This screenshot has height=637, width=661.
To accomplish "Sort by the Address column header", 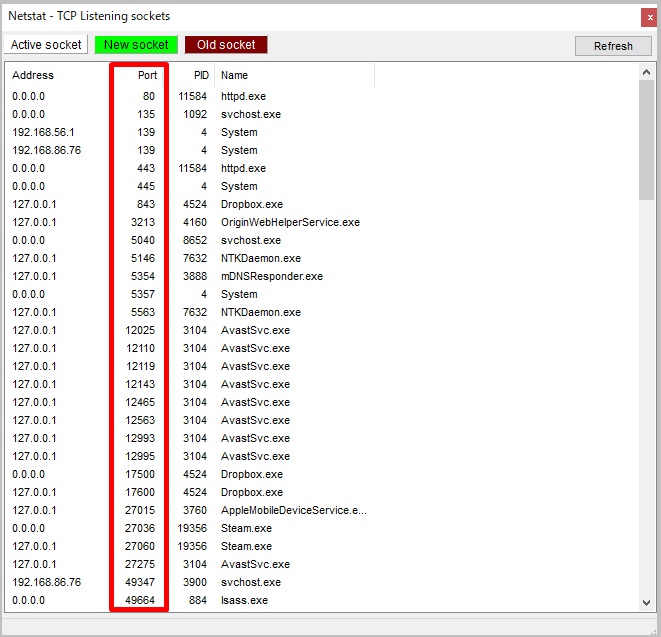I will 57,75.
